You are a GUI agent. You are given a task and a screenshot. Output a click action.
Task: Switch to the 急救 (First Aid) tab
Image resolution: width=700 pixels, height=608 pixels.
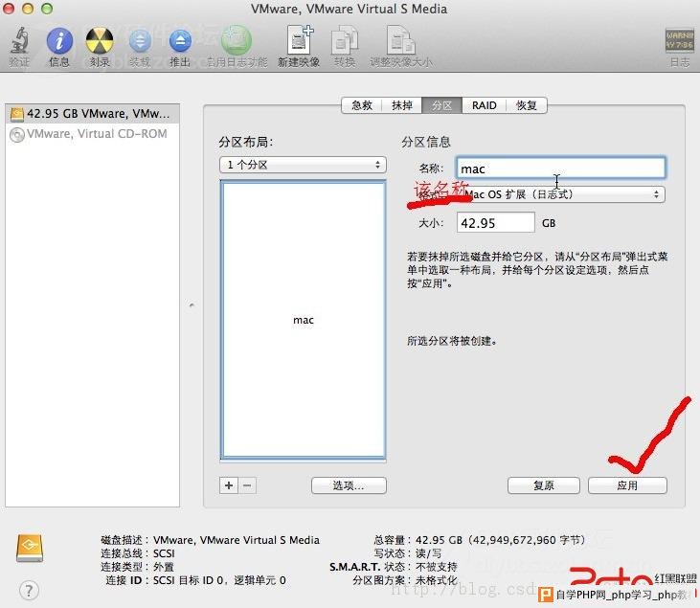(x=362, y=105)
